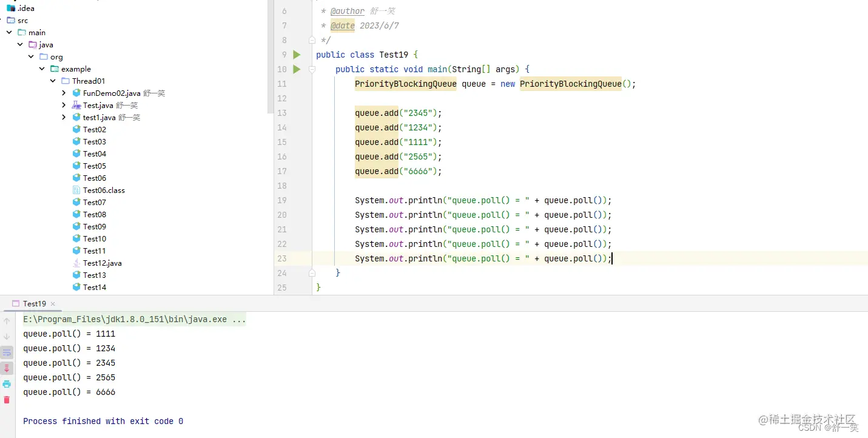
Task: Collapse the Thread01 package
Action: pos(53,81)
